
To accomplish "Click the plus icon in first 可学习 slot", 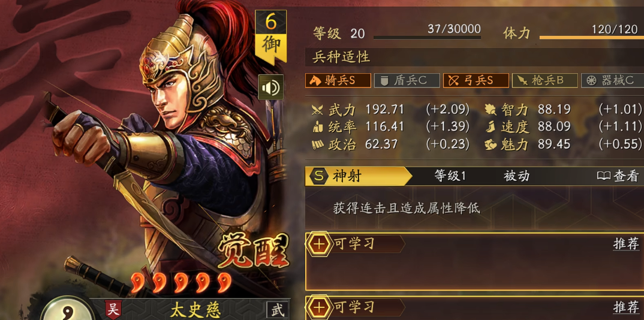I will pos(319,244).
